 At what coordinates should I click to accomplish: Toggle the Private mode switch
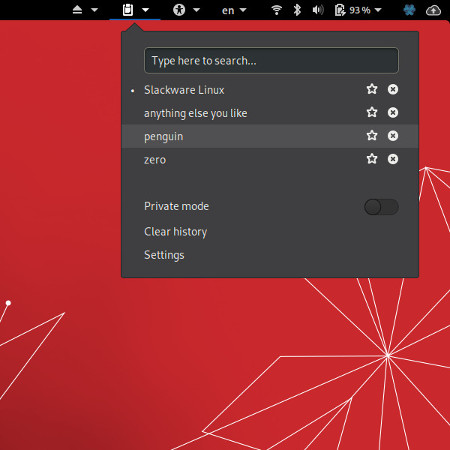click(381, 207)
